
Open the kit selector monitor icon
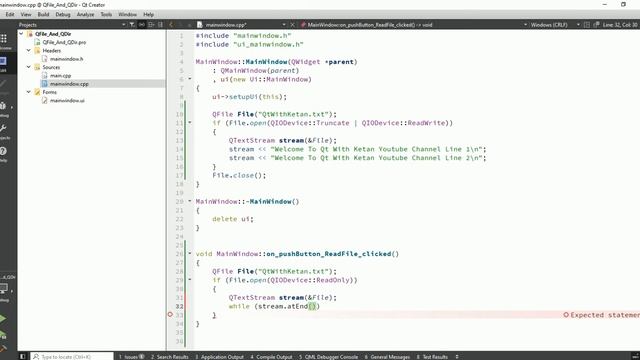[4, 288]
